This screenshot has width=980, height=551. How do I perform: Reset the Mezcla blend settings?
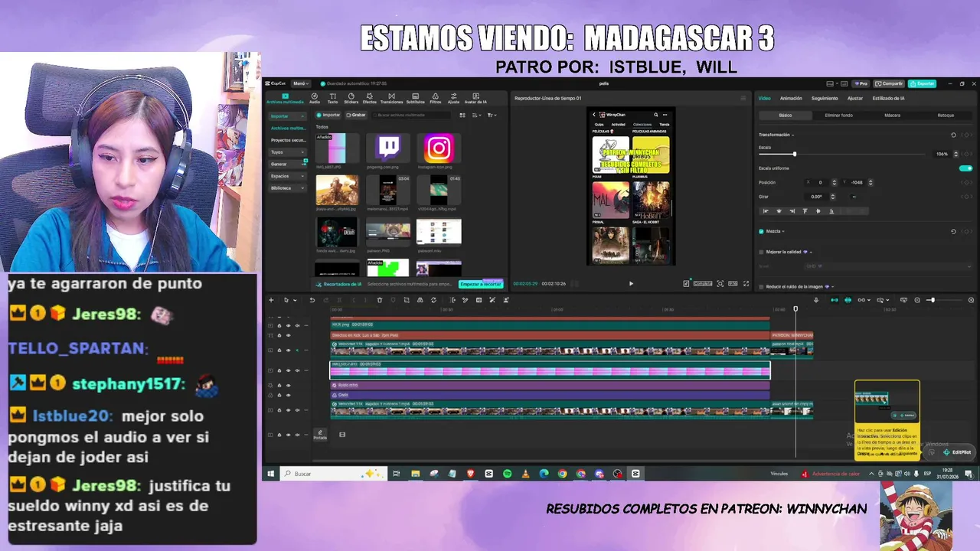pos(953,231)
